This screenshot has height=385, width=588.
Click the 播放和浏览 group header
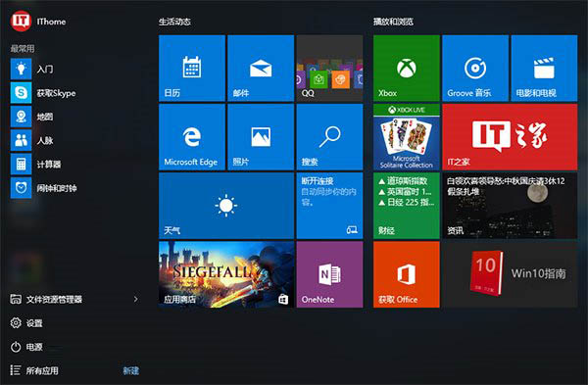pos(393,22)
